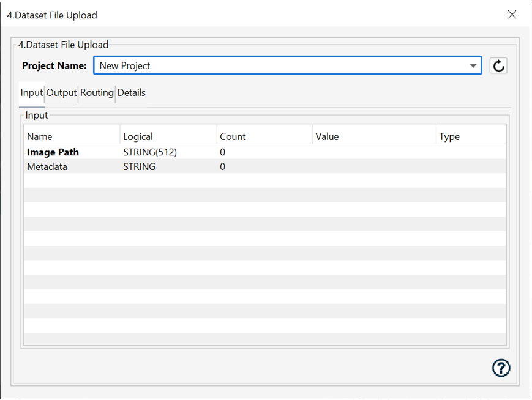Open the help question mark icon
Viewport: 532px width, 400px height.
coord(501,368)
